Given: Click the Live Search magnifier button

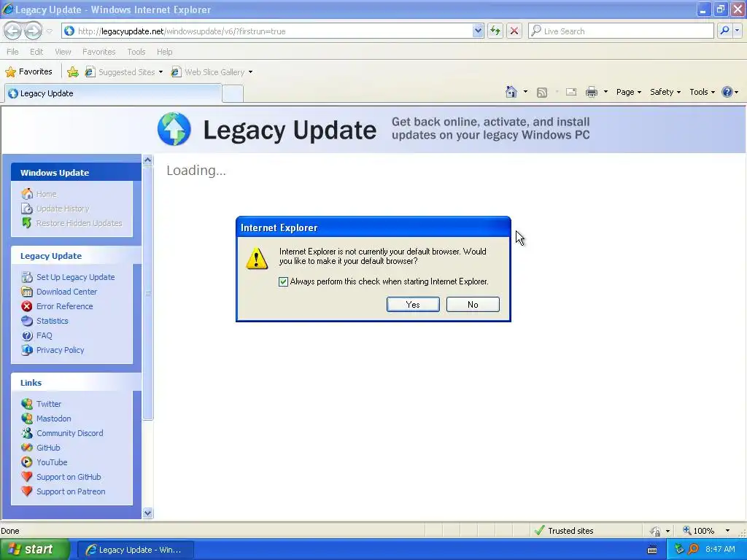Looking at the screenshot, I should [724, 31].
